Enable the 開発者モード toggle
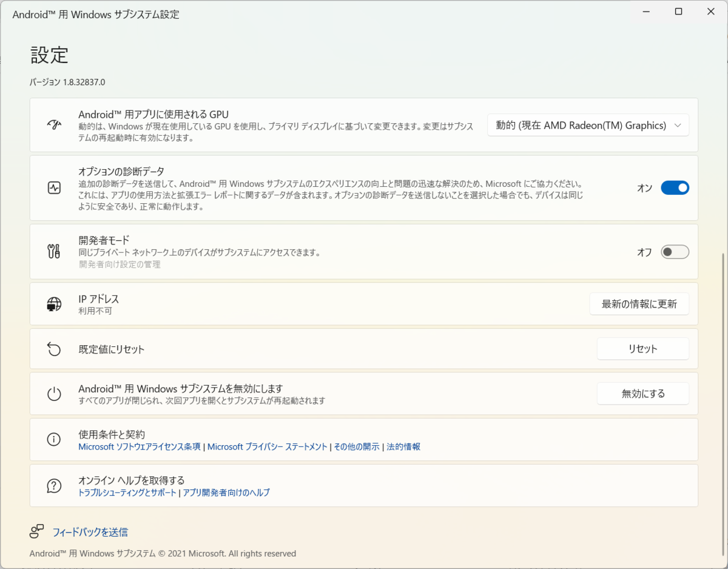The height and width of the screenshot is (569, 728). pyautogui.click(x=675, y=252)
